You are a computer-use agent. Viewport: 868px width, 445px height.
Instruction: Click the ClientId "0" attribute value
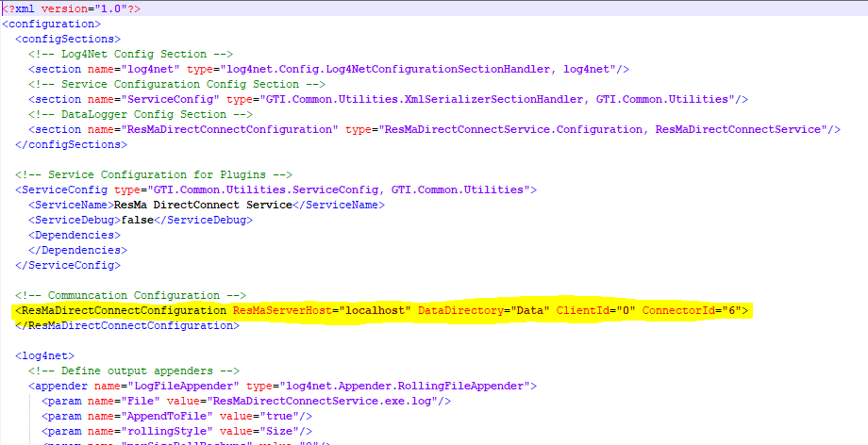coord(622,310)
